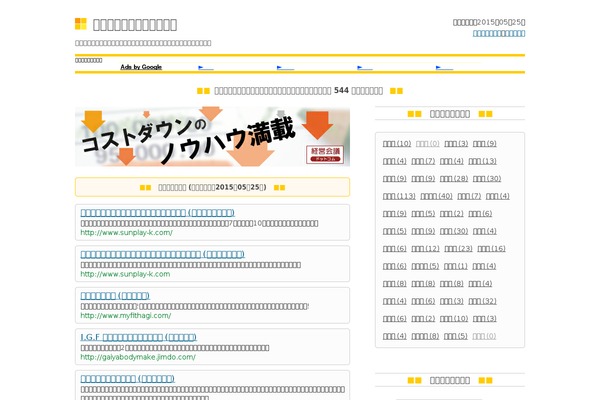Select the category link with count (23)
This screenshot has height=400, width=600.
pos(458,248)
